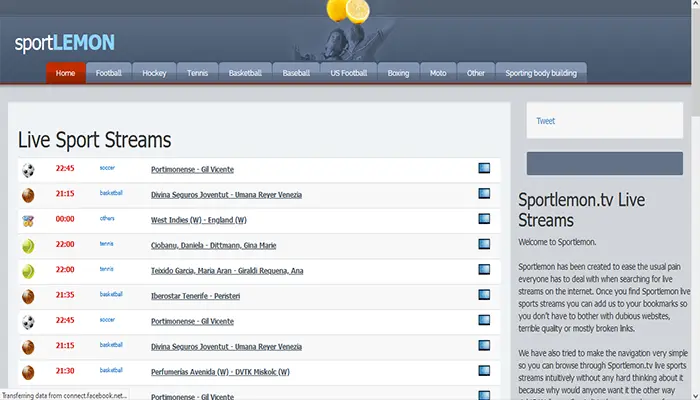This screenshot has width=700, height=400.
Task: Go to the Basketball tab
Action: pos(245,73)
